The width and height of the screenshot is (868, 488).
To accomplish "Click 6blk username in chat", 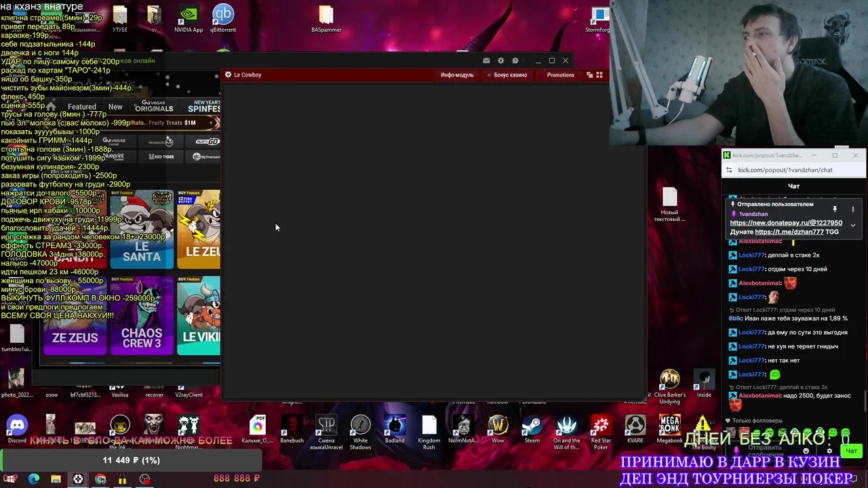I will 735,319.
